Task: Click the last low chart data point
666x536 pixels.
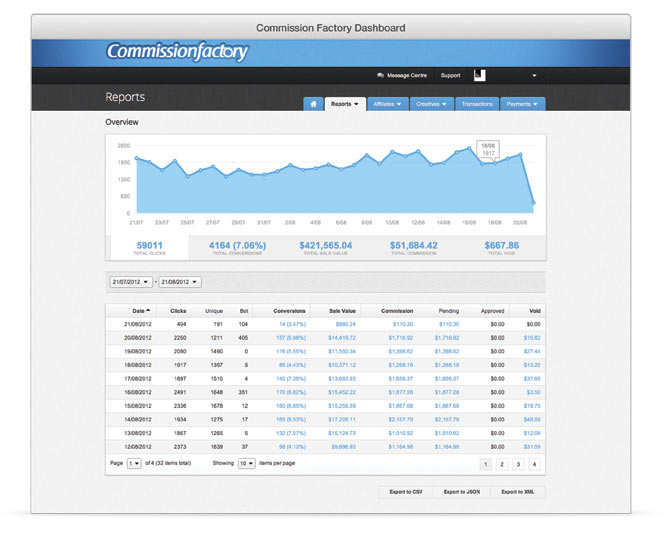Action: [533, 203]
